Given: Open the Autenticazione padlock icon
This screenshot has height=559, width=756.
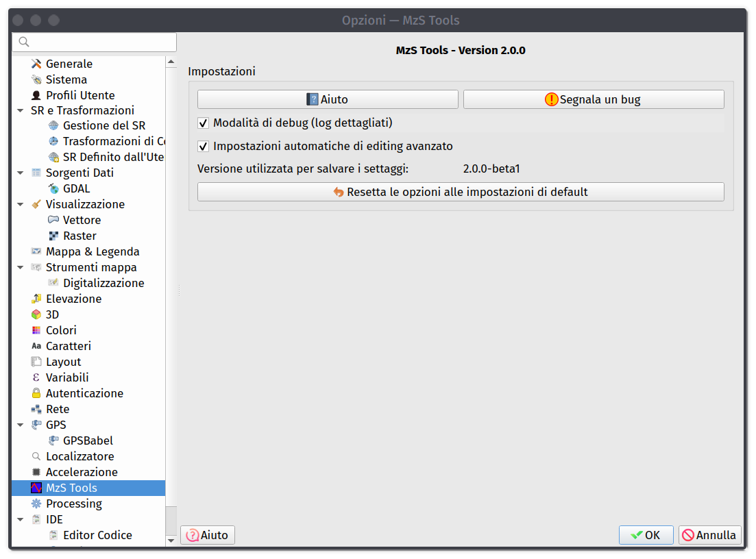Looking at the screenshot, I should tap(36, 393).
